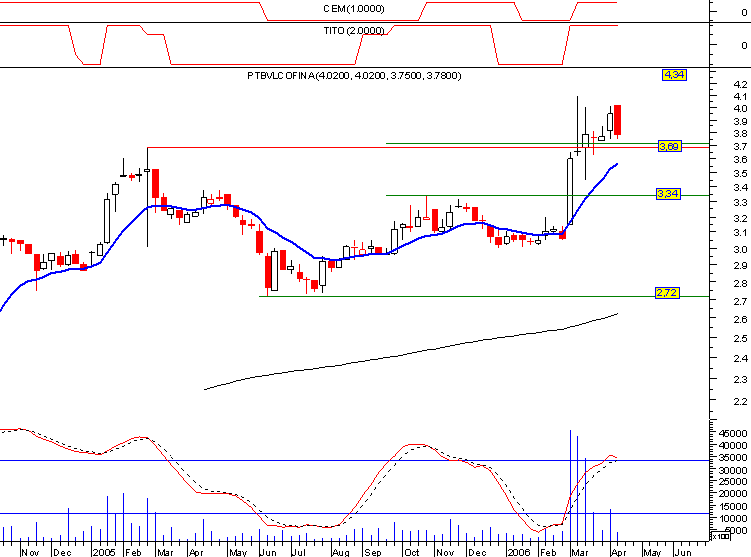Select the PTBVLCOFINA price chart title
Screen dimensions: 751x557
click(354, 75)
